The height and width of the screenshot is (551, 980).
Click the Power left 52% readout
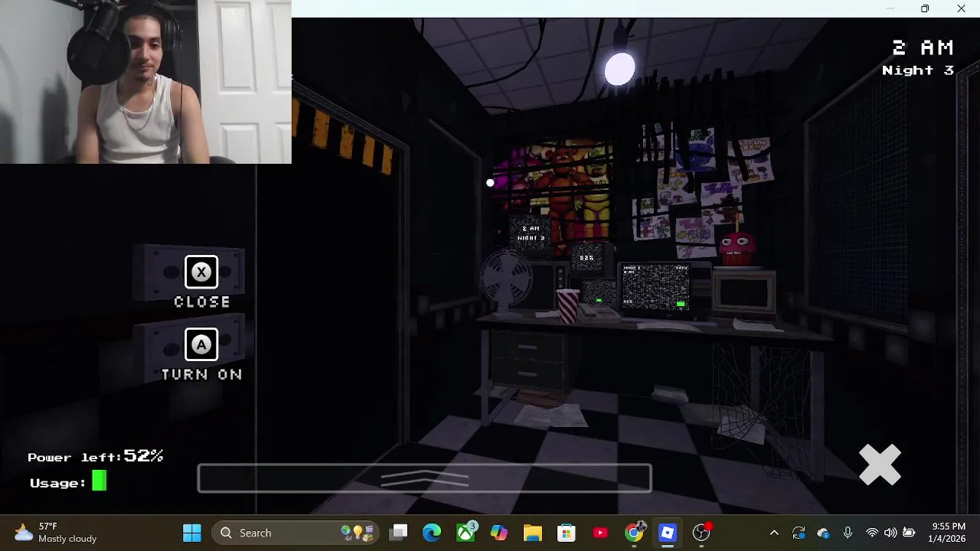pos(96,456)
